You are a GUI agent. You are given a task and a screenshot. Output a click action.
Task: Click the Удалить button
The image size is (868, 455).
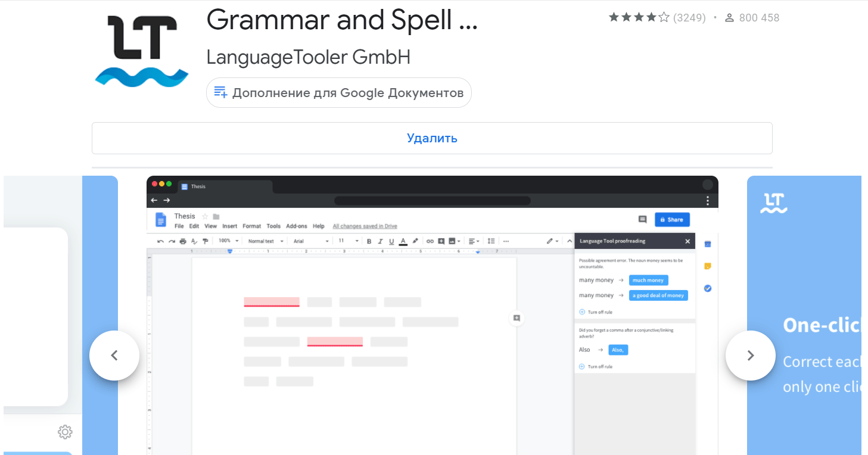pos(432,138)
